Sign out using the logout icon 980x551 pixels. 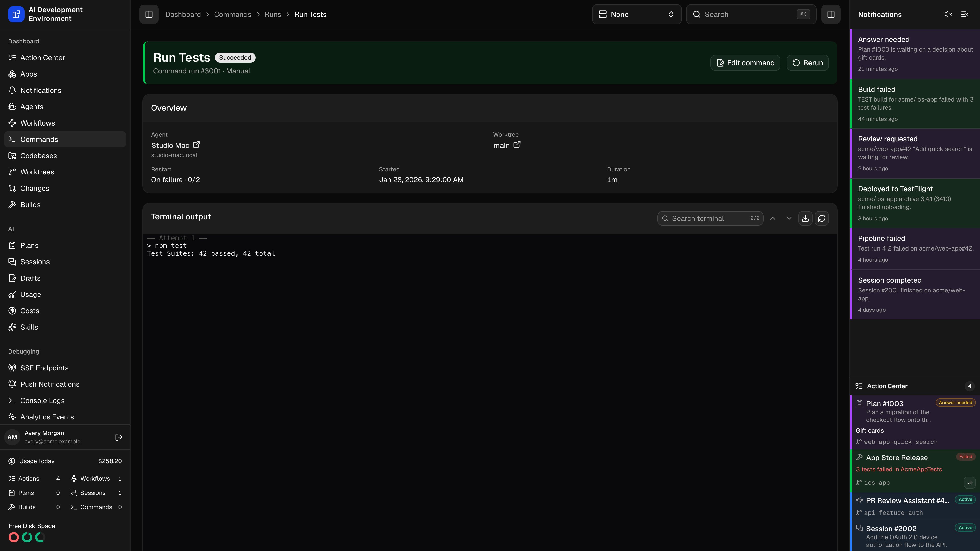coord(119,437)
